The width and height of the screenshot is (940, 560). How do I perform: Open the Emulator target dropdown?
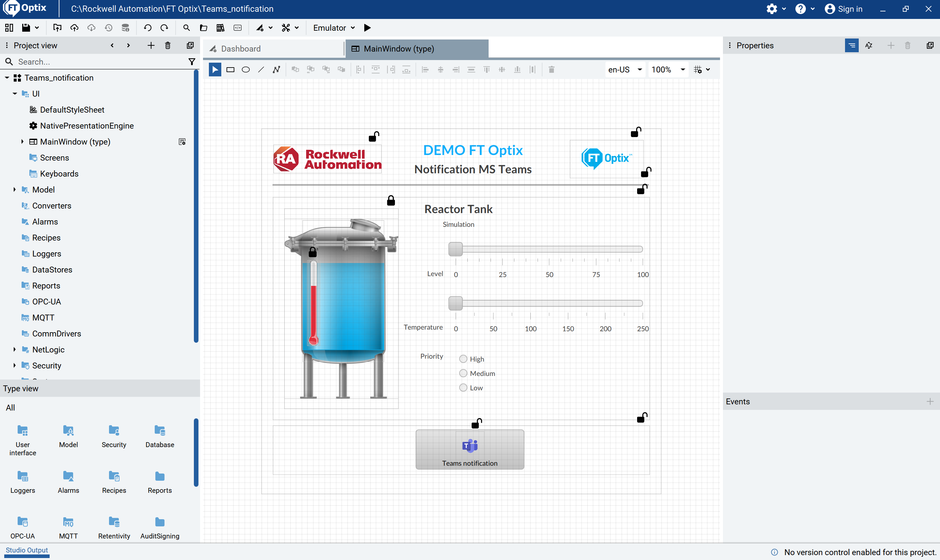click(x=334, y=28)
